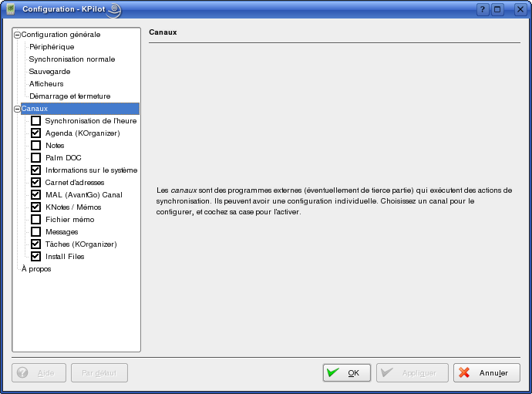Enable the Messages conduit checkbox
Image resolution: width=532 pixels, height=394 pixels.
[35, 232]
